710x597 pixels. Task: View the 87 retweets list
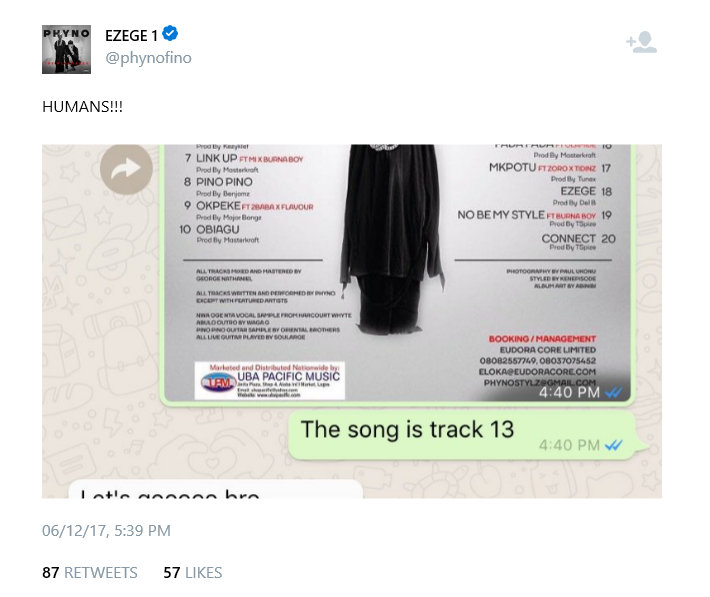90,573
